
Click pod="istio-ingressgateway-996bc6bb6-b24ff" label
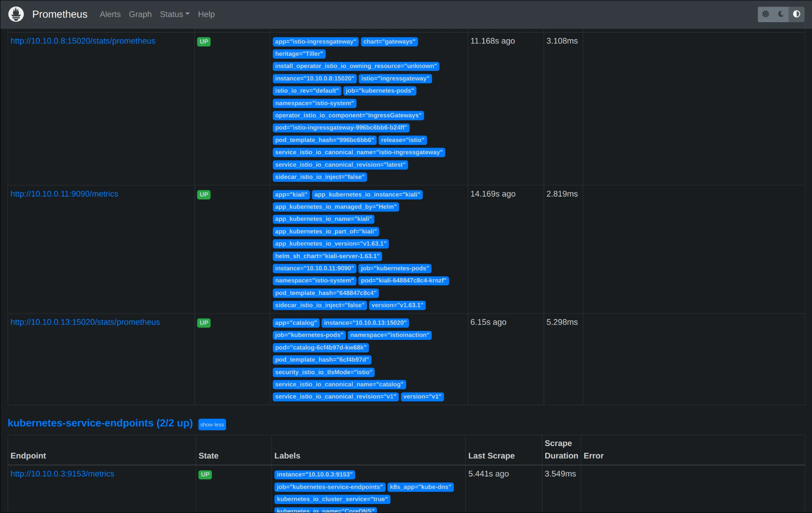point(341,128)
